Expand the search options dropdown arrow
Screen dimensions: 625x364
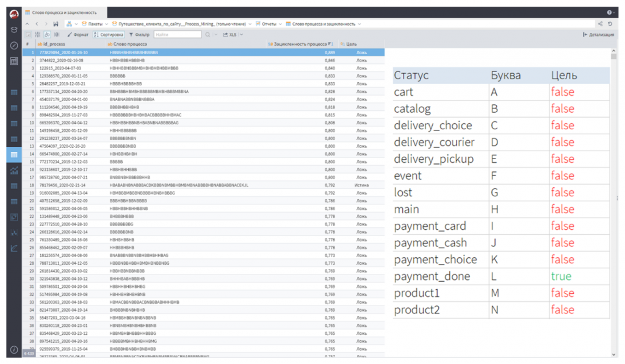tap(215, 35)
